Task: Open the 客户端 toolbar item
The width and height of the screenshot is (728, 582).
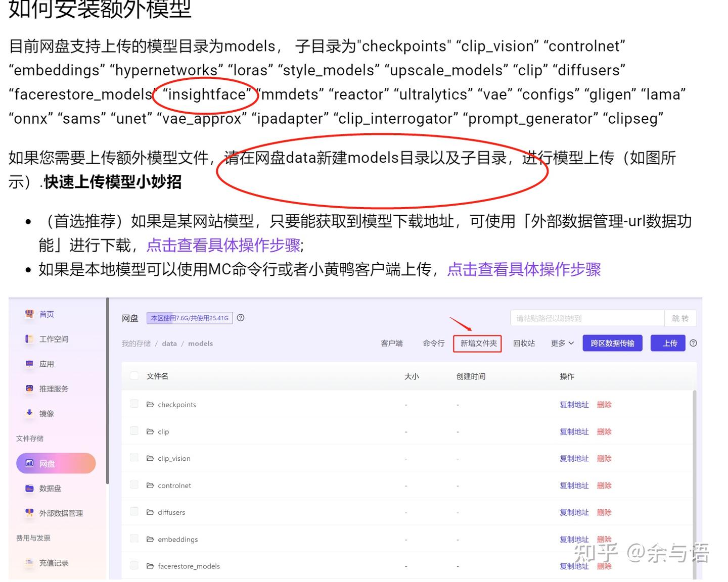Action: coord(391,343)
